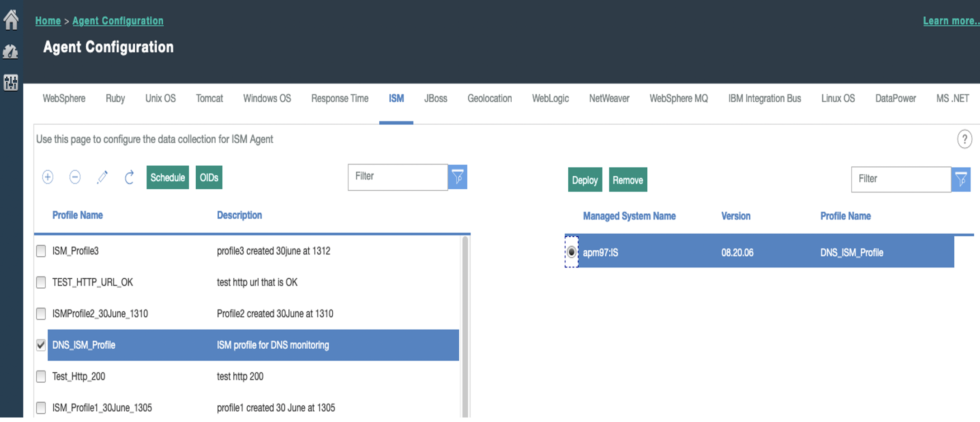The image size is (980, 422).
Task: Uncheck the DNS_ISM_Profile checkbox
Action: pos(41,345)
